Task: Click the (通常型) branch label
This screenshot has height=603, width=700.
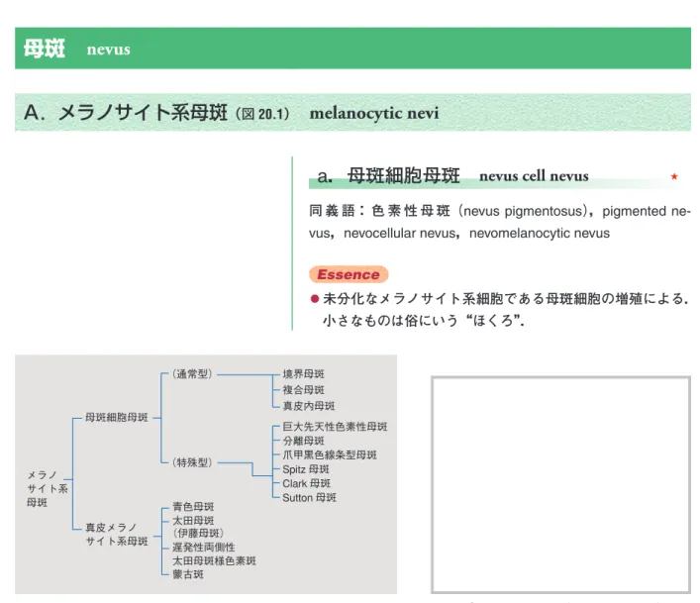Action: point(192,374)
